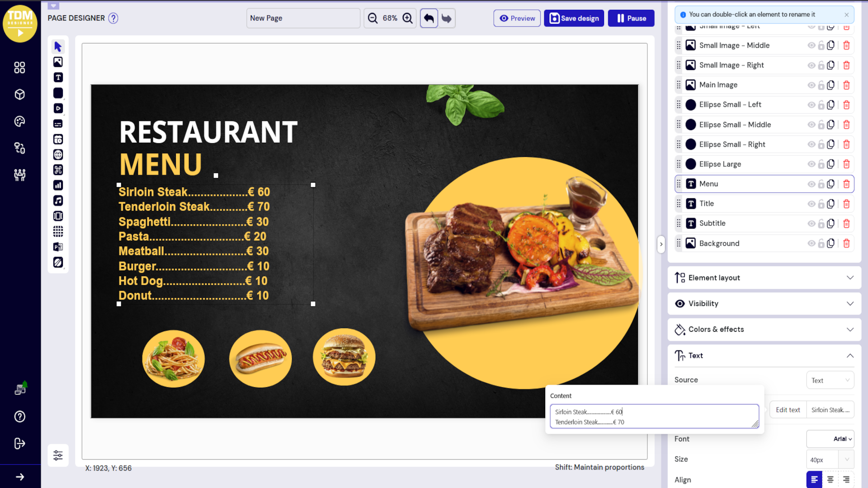Select the Text tool
This screenshot has height=488, width=868.
(x=58, y=77)
